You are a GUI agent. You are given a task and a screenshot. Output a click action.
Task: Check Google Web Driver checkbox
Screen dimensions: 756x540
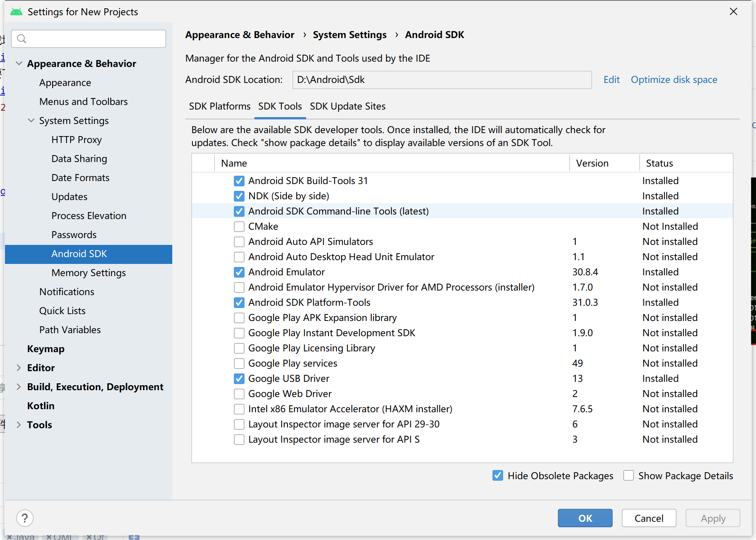(239, 394)
